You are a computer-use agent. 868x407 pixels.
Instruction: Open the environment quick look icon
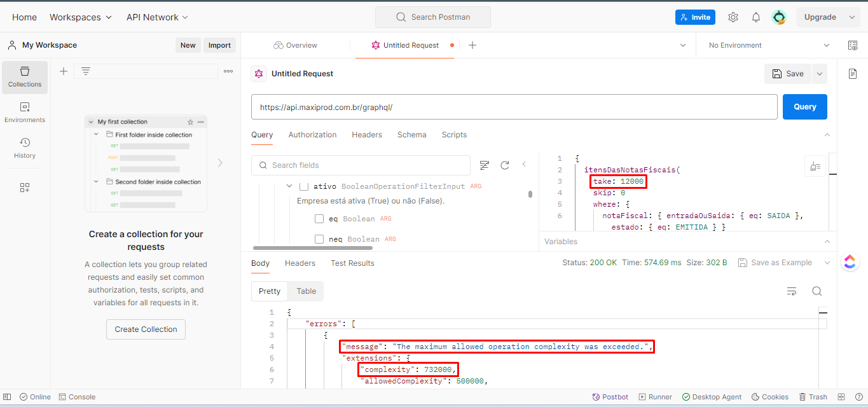point(853,45)
